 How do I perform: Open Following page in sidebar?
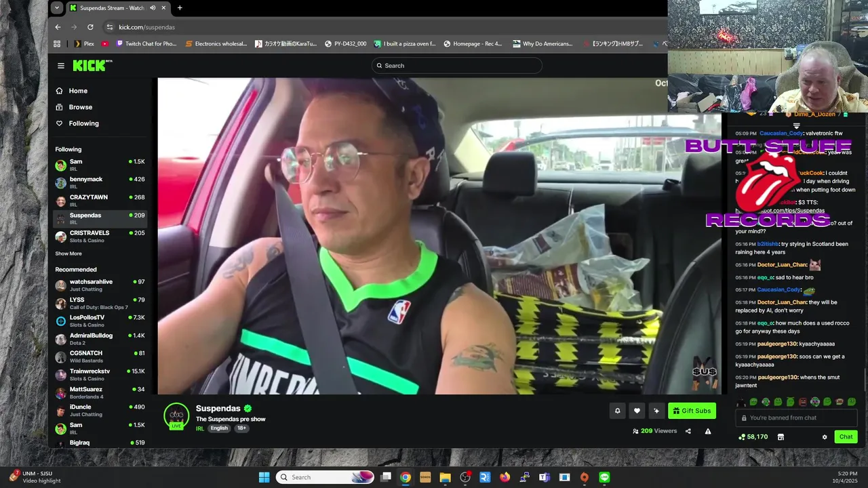77,123
